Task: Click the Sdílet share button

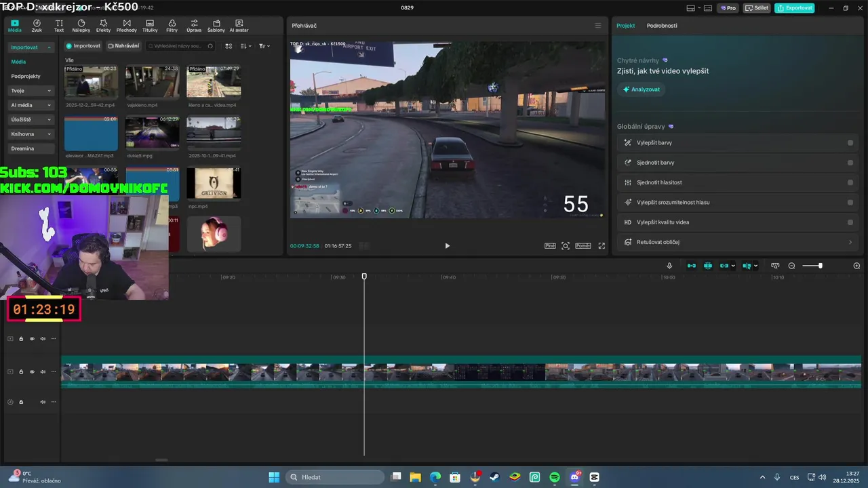Action: 757,8
